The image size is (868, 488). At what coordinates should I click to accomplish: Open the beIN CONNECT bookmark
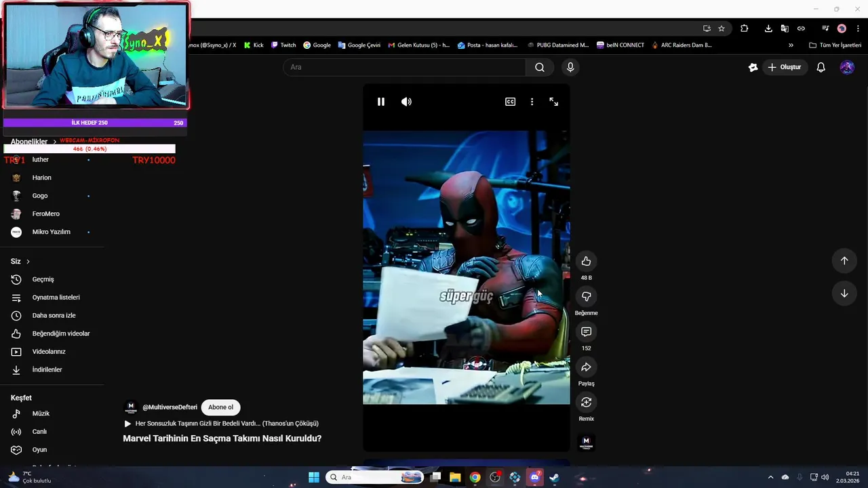tap(620, 45)
